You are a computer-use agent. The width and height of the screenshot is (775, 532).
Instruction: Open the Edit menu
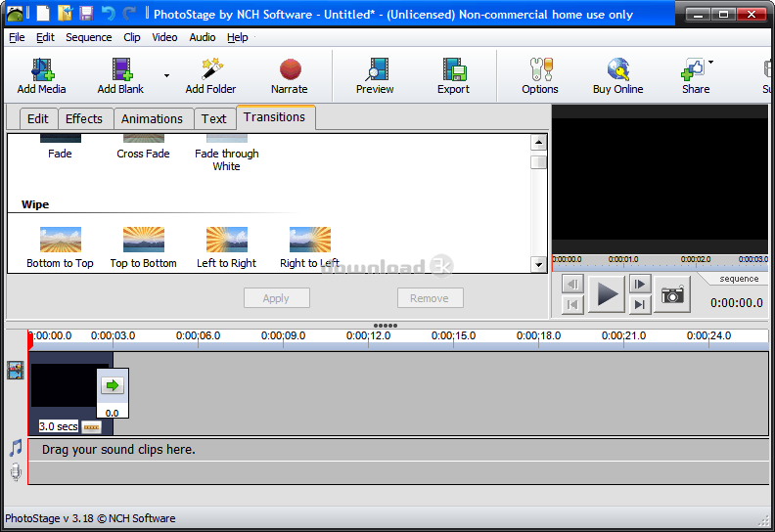click(45, 37)
